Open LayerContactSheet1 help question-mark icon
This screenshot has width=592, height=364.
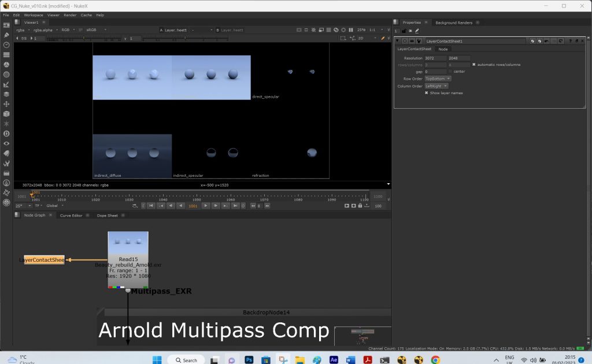click(x=570, y=41)
